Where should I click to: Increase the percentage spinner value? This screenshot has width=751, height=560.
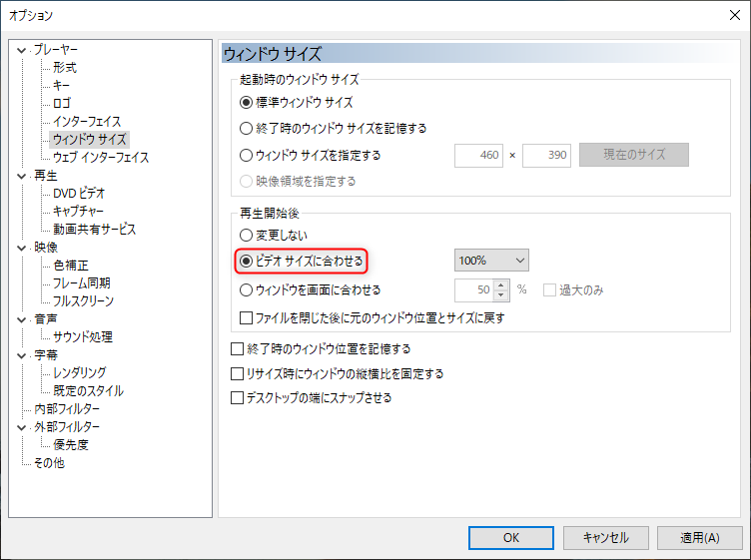pyautogui.click(x=501, y=284)
